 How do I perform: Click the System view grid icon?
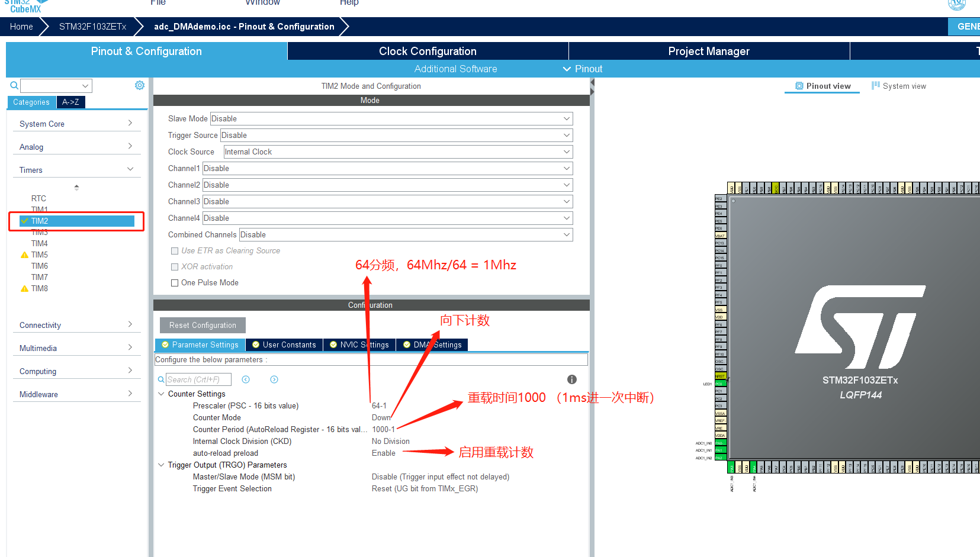[x=875, y=86]
